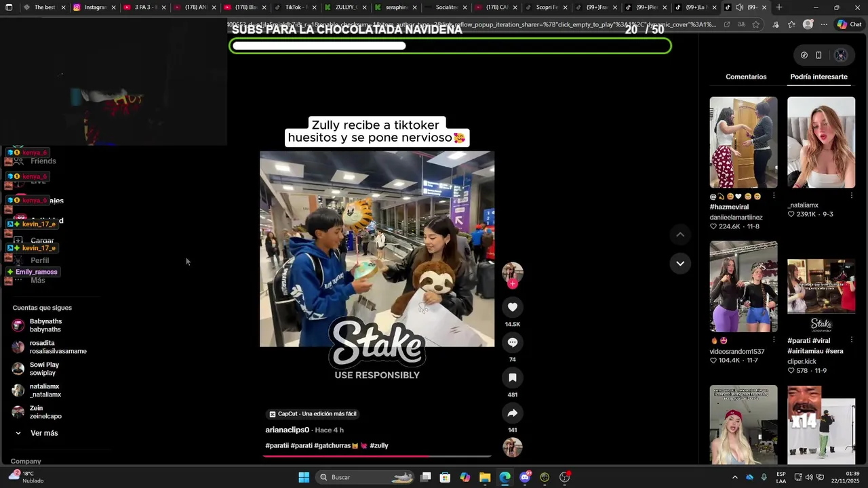The height and width of the screenshot is (488, 868).
Task: Open the Copilot app on the taskbar
Action: (465, 477)
